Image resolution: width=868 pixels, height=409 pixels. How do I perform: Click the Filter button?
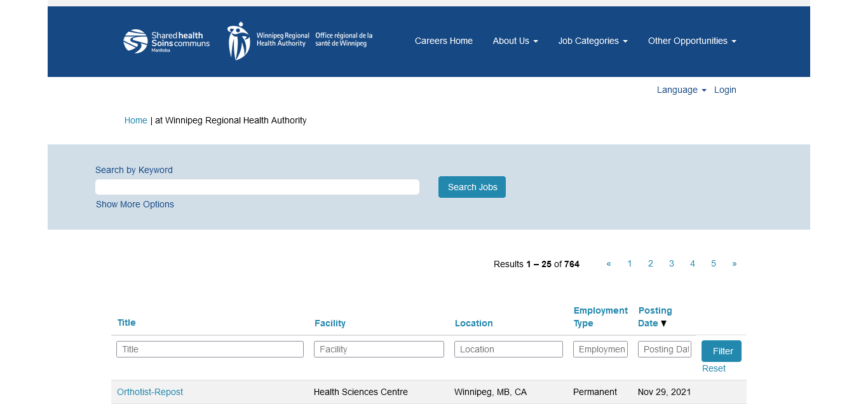coord(721,351)
